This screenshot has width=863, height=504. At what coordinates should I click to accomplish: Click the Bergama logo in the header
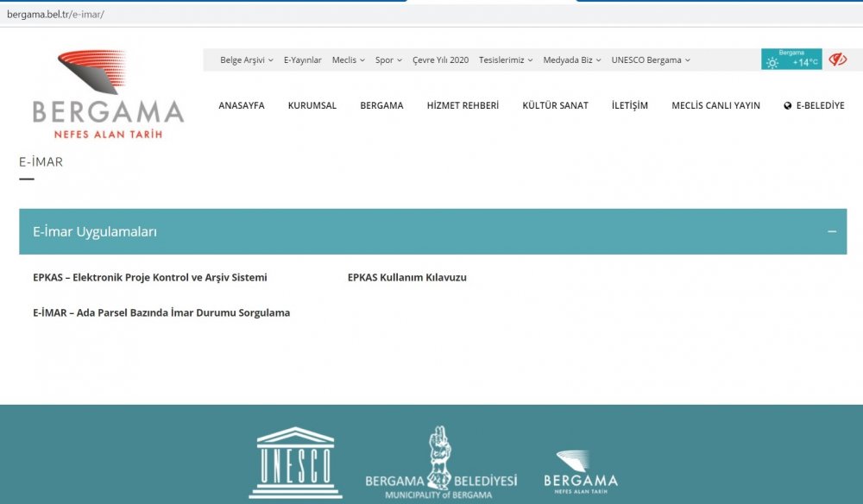click(x=108, y=95)
